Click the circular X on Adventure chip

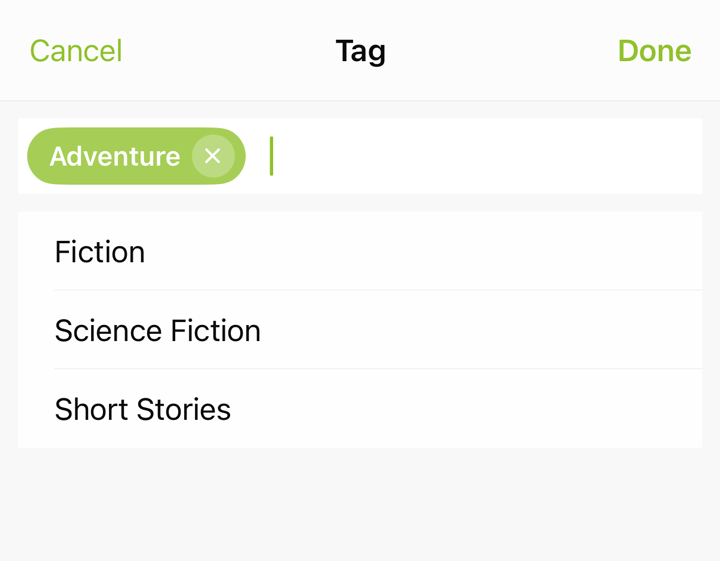pyautogui.click(x=213, y=156)
